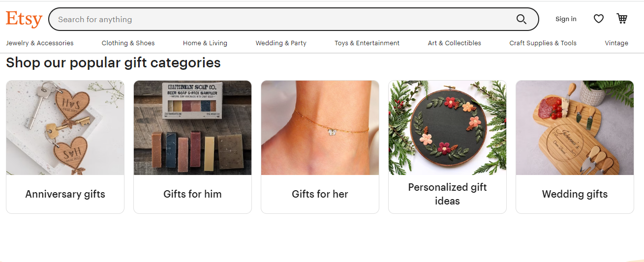
Task: Click the Wedding gifts cheese board image
Action: [575, 128]
